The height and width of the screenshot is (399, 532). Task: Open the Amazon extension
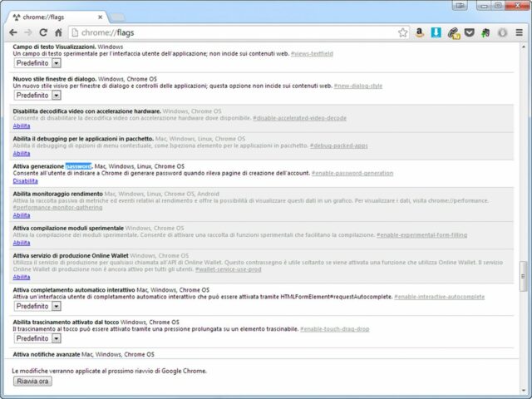420,32
